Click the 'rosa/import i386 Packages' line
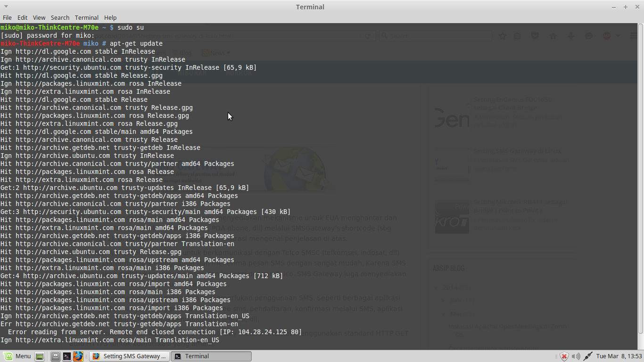This screenshot has width=644, height=362. [112, 308]
